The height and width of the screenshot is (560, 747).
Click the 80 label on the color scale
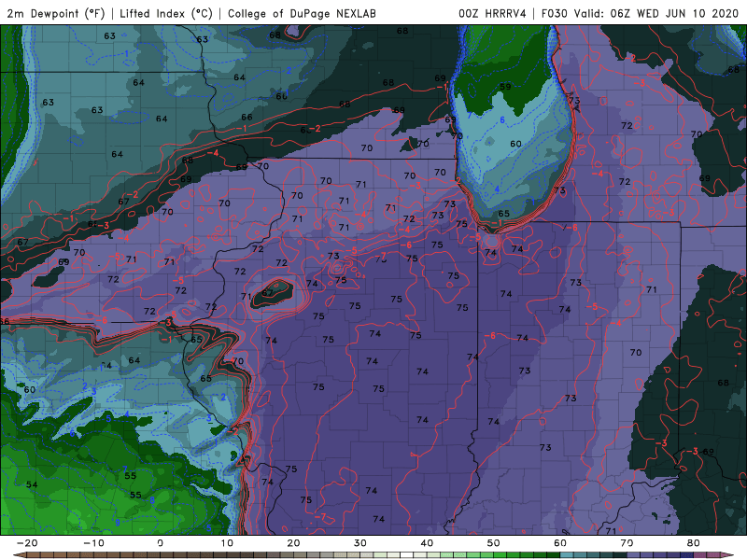694,543
